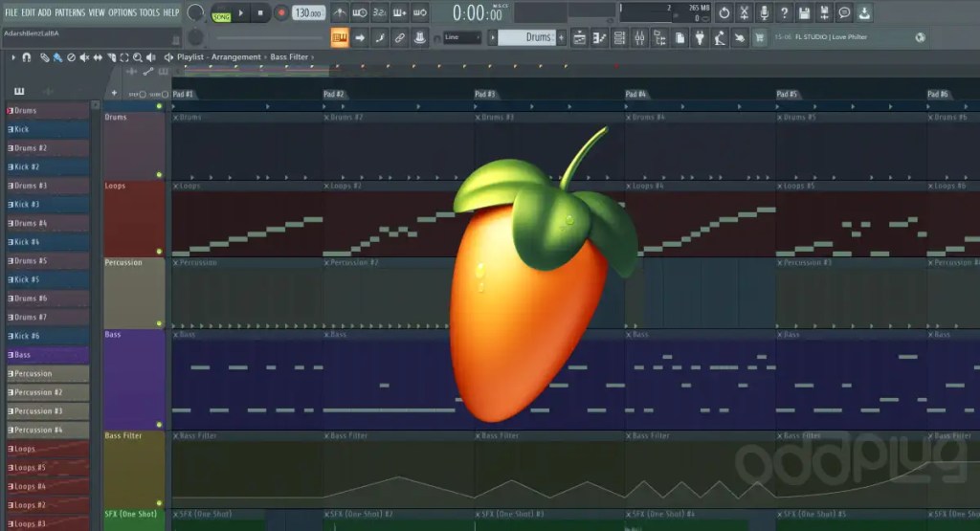Open the project picker (pages) icon
This screenshot has height=531, width=980.
[679, 38]
